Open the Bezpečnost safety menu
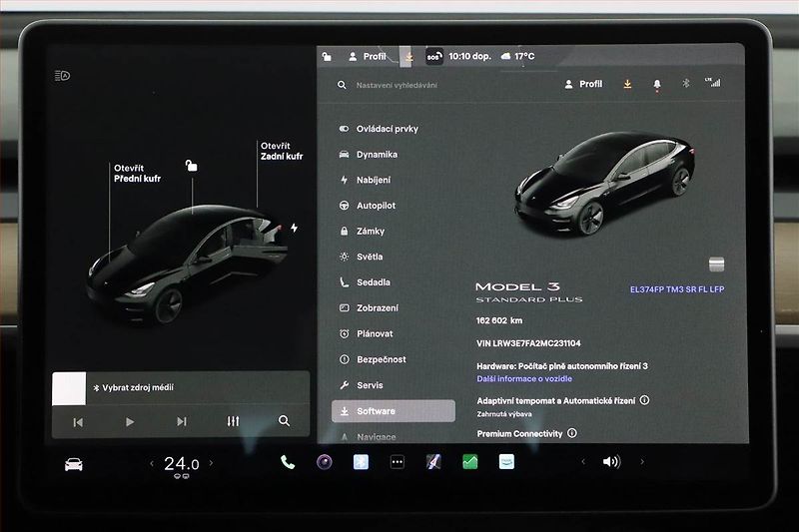The width and height of the screenshot is (799, 532). [x=373, y=359]
